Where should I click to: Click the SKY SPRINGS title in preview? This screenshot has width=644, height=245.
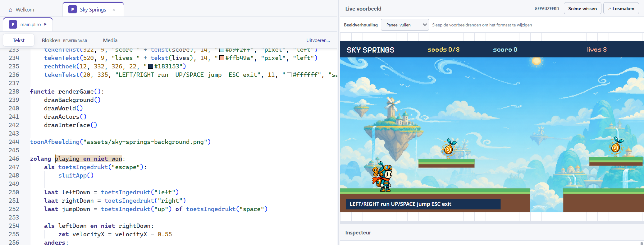click(x=371, y=50)
